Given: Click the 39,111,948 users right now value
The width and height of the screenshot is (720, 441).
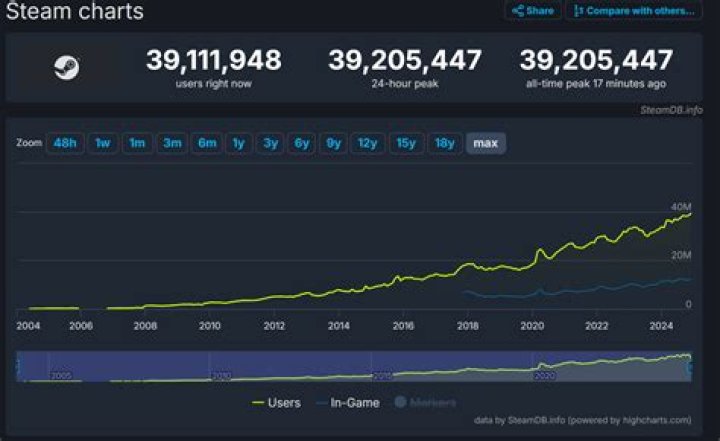Looking at the screenshot, I should tap(214, 60).
